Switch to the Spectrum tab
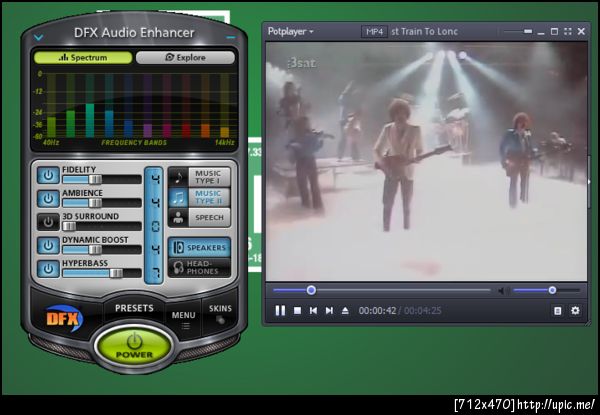Viewport: 600px width, 415px height. (x=83, y=57)
